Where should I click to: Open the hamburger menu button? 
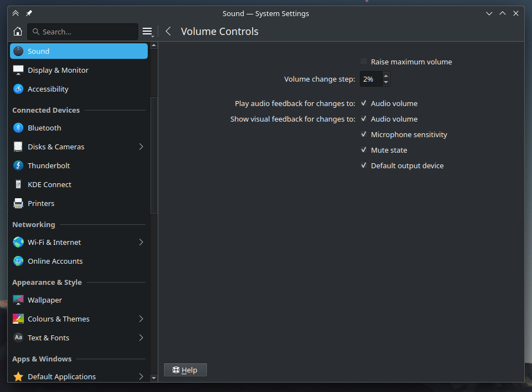[x=147, y=32]
